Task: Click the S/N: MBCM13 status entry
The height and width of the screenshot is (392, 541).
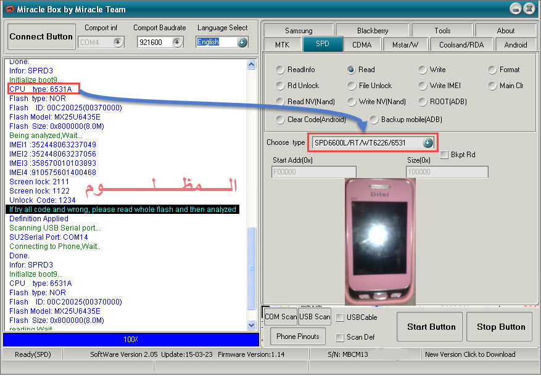Action: (x=348, y=354)
